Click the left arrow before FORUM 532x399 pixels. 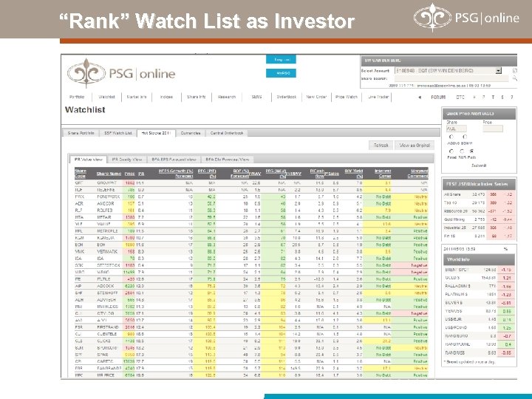click(420, 98)
